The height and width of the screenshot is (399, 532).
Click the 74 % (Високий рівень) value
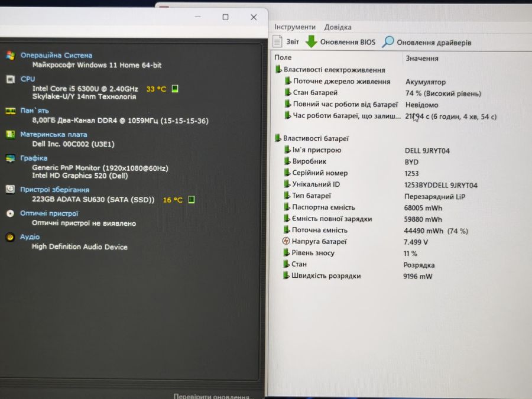tap(443, 93)
